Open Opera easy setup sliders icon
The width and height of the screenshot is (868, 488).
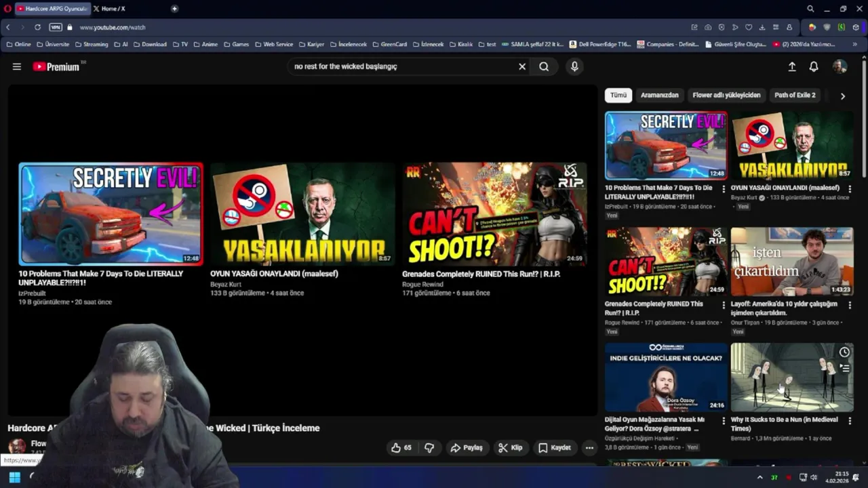[x=776, y=27]
